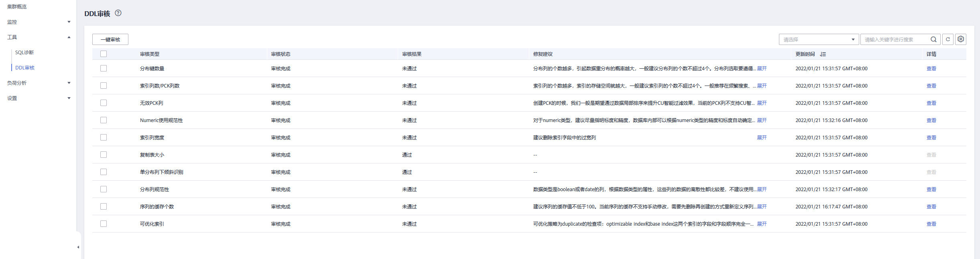Image resolution: width=980 pixels, height=259 pixels.
Task: Click the search magnifier icon
Action: [x=933, y=39]
